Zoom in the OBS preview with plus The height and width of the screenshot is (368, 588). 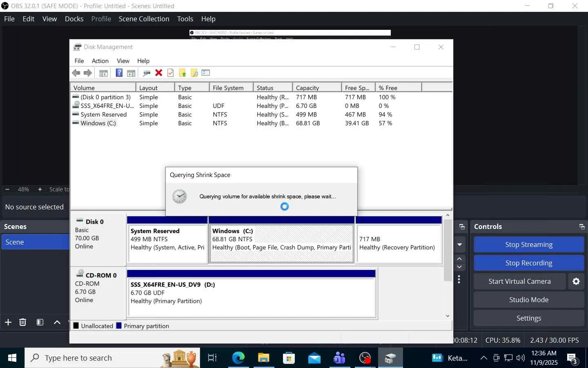coord(40,189)
